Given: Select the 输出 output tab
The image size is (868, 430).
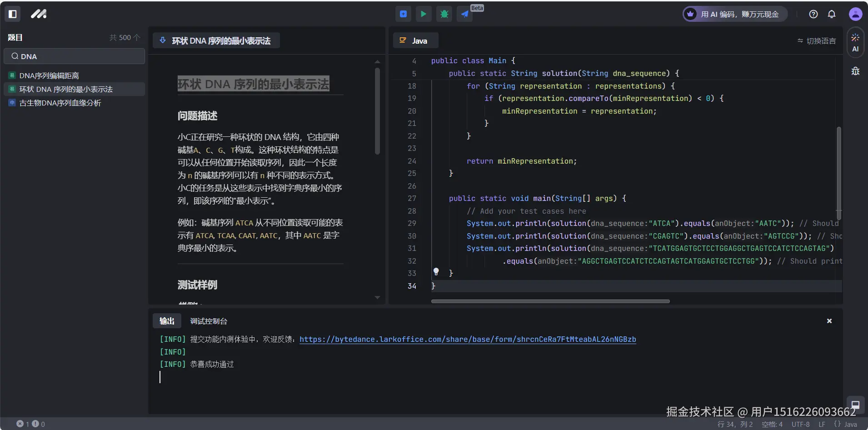Looking at the screenshot, I should coord(167,321).
